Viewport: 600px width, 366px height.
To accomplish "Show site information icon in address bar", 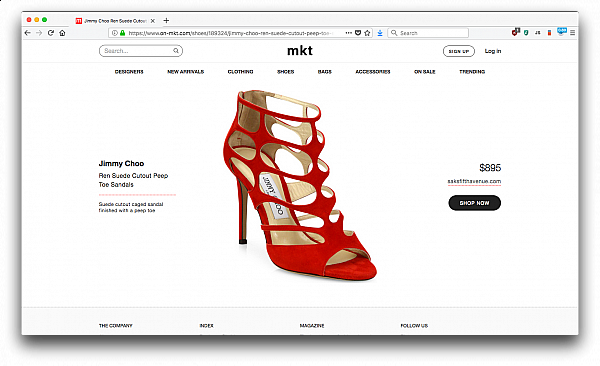I will [114, 33].
